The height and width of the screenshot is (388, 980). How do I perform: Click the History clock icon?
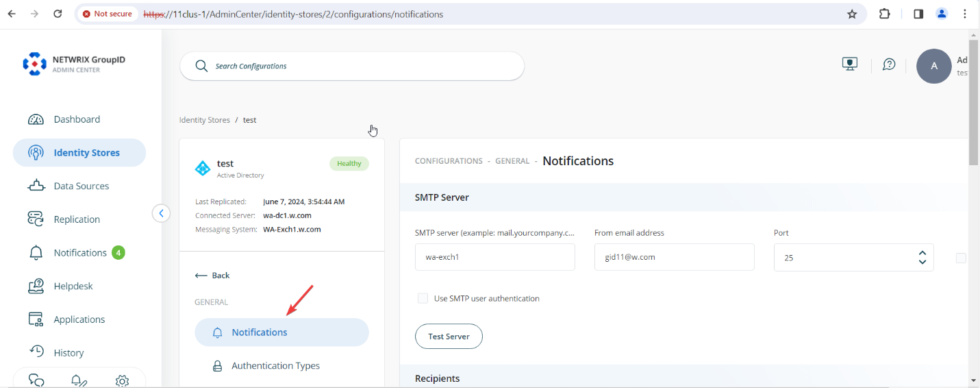(36, 352)
